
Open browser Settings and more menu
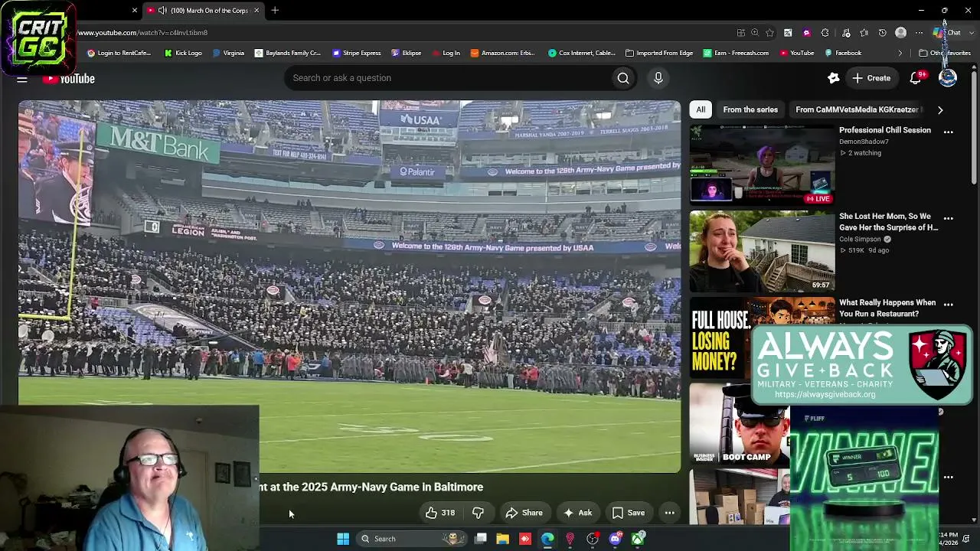[x=920, y=33]
